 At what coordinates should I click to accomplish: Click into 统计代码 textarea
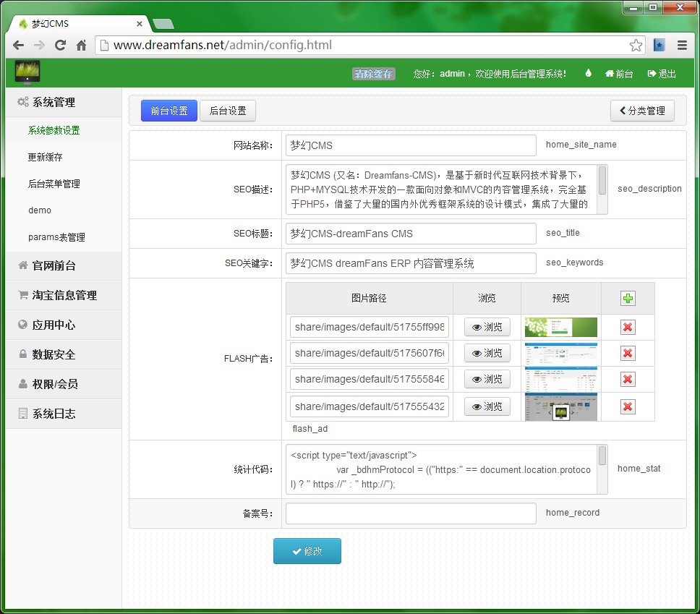coord(441,469)
